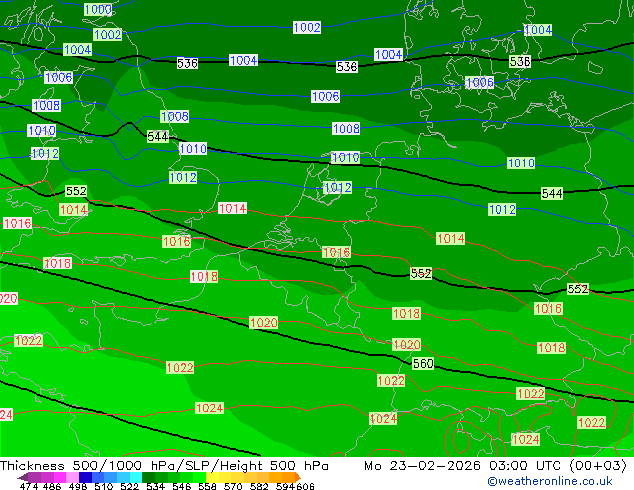The width and height of the screenshot is (634, 490).
Task: Click the legend value "606"
Action: coord(305,486)
